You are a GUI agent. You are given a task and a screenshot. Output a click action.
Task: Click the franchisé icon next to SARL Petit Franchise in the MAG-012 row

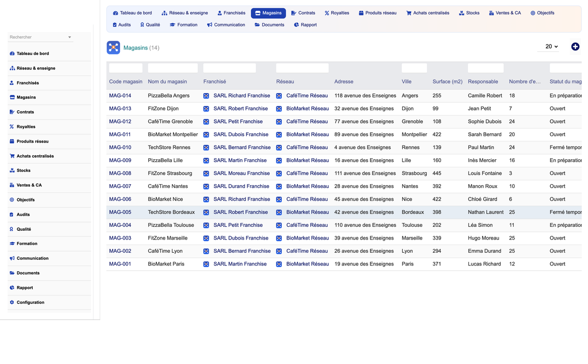(206, 121)
